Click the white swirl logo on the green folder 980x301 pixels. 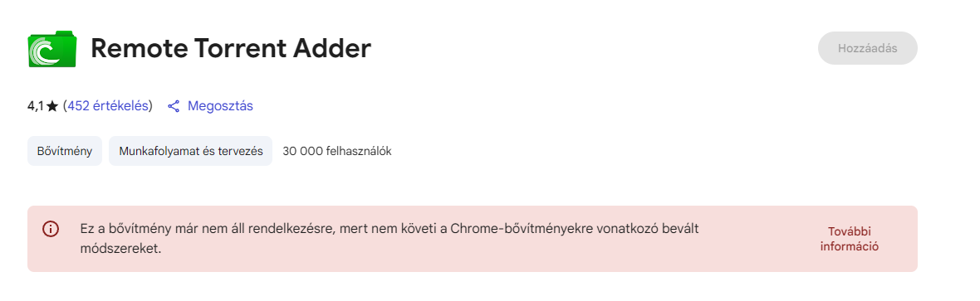click(x=45, y=51)
